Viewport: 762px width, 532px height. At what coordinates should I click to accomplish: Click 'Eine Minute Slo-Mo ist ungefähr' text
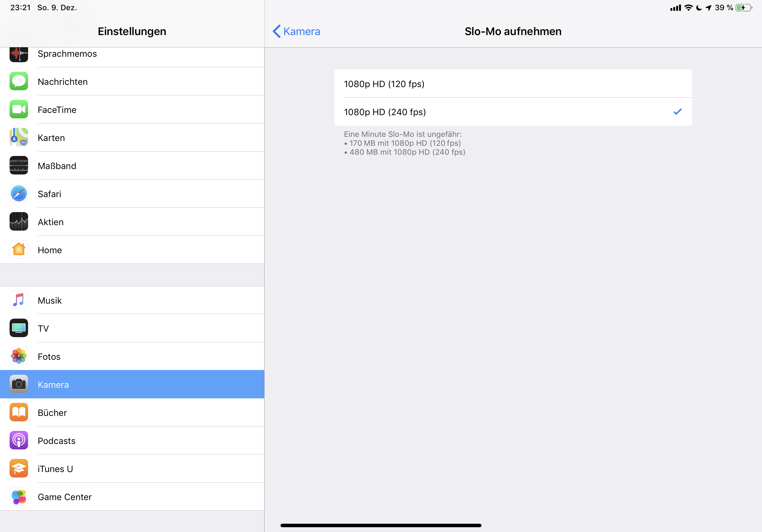point(403,134)
